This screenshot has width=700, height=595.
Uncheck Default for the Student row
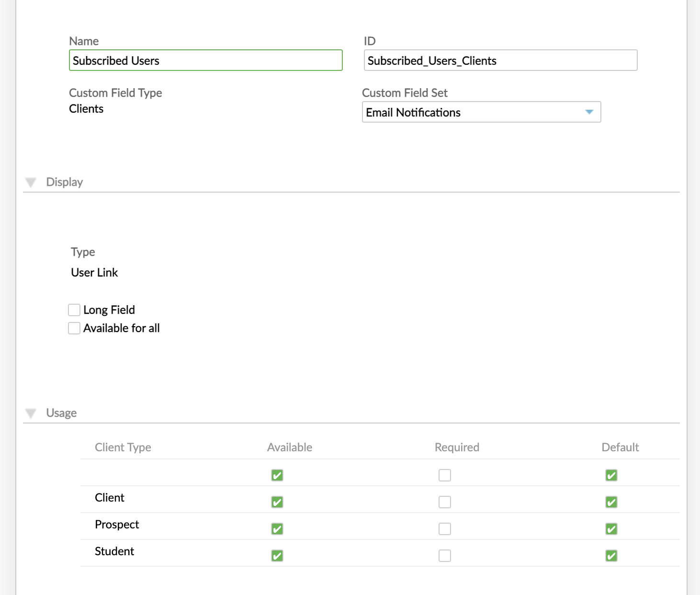(x=611, y=555)
